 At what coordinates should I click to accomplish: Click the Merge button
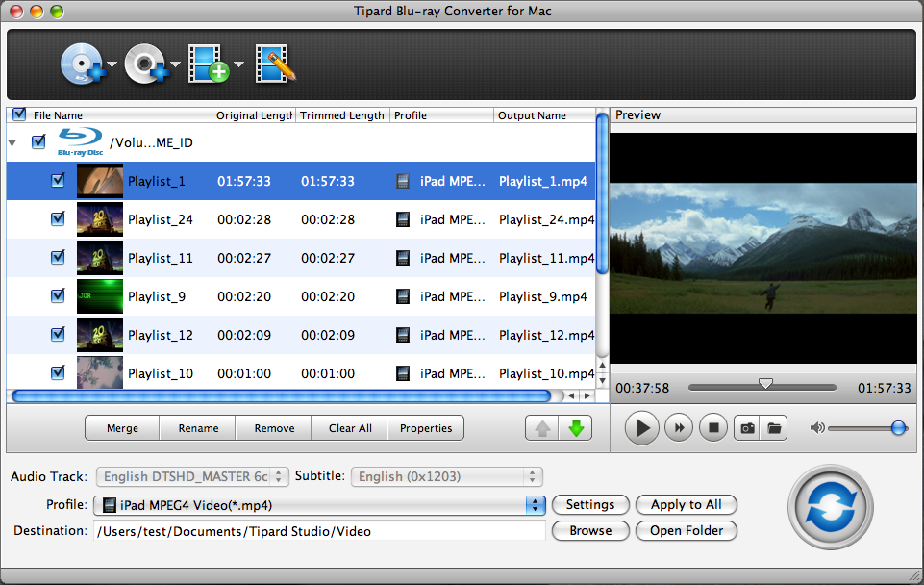point(122,428)
